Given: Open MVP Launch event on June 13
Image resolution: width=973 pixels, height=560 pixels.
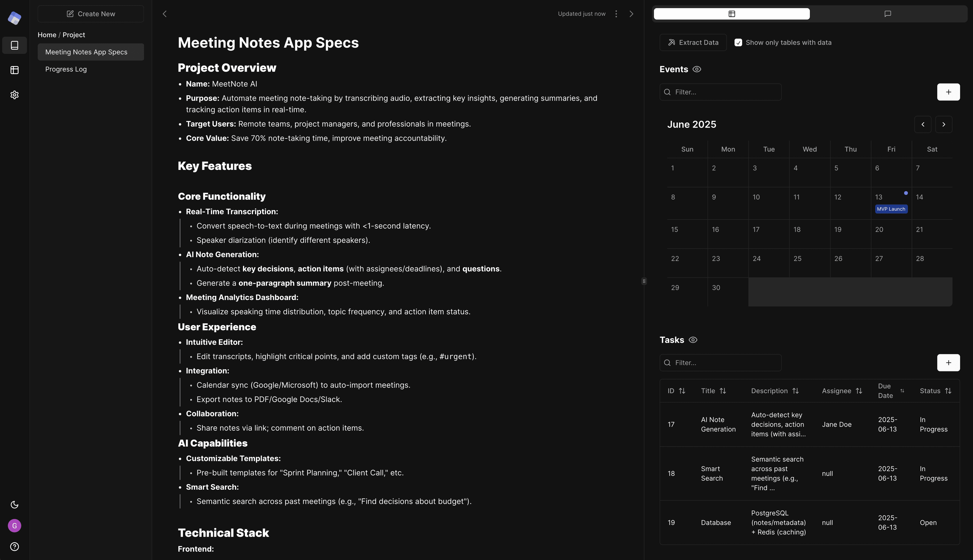Looking at the screenshot, I should pos(891,209).
